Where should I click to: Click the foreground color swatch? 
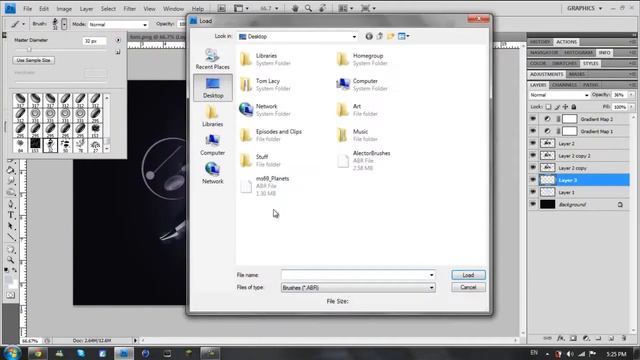pyautogui.click(x=9, y=279)
